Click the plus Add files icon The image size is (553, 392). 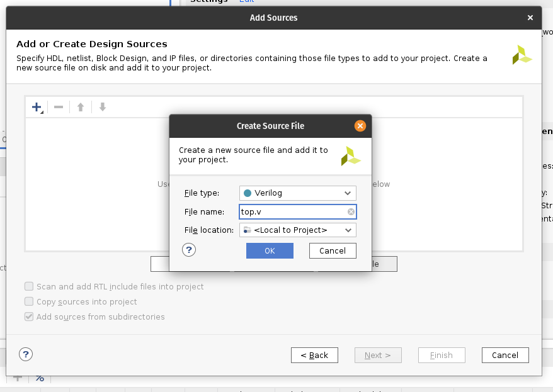[37, 107]
